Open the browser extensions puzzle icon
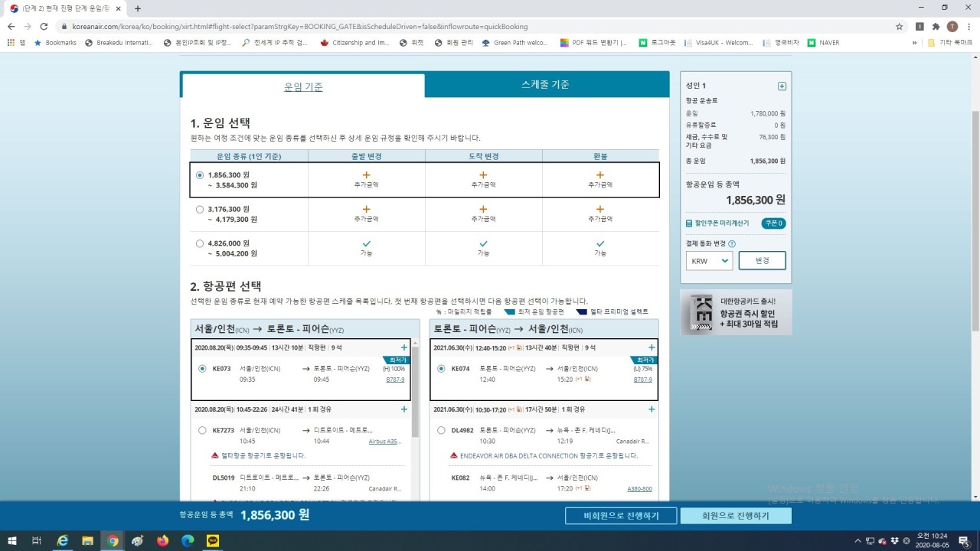 click(936, 26)
